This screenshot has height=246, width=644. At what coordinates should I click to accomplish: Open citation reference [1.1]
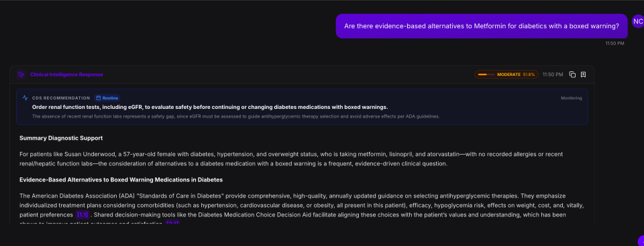(83, 214)
